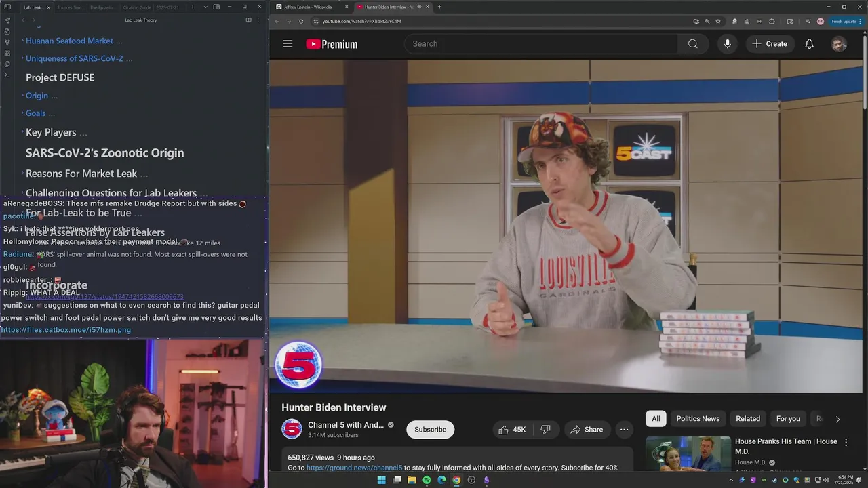The image size is (868, 488).
Task: Open Windows Start menu
Action: (381, 480)
